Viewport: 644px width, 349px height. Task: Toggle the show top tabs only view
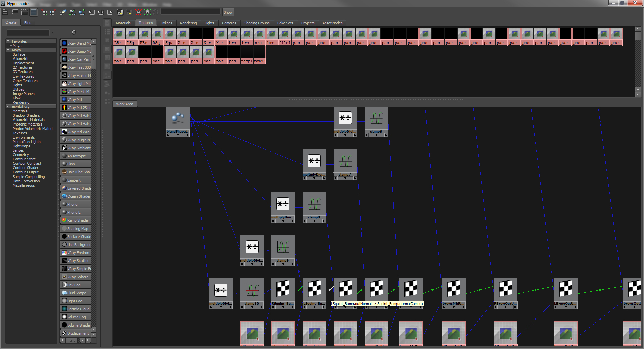(x=15, y=12)
